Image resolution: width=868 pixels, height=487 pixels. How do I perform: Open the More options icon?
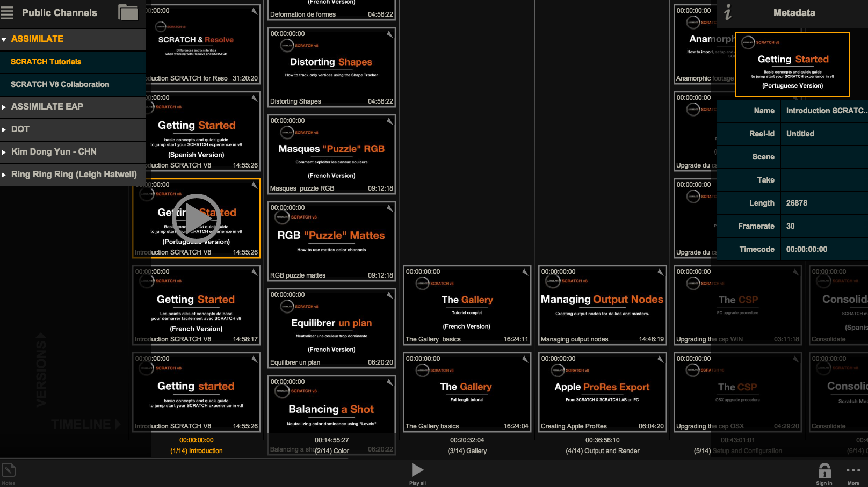853,470
